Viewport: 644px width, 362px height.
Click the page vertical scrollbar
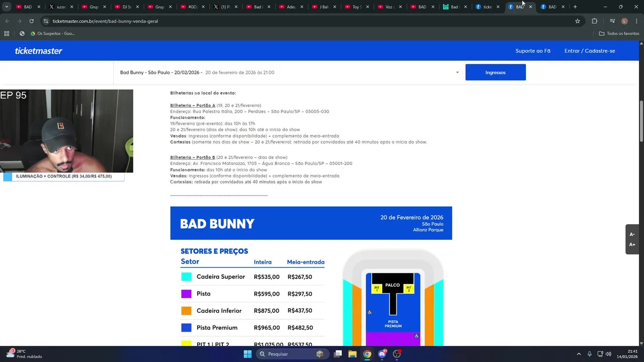pos(641,121)
